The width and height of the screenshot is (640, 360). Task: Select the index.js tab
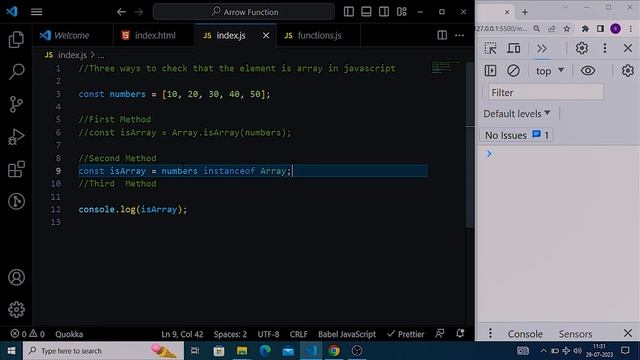(x=231, y=36)
